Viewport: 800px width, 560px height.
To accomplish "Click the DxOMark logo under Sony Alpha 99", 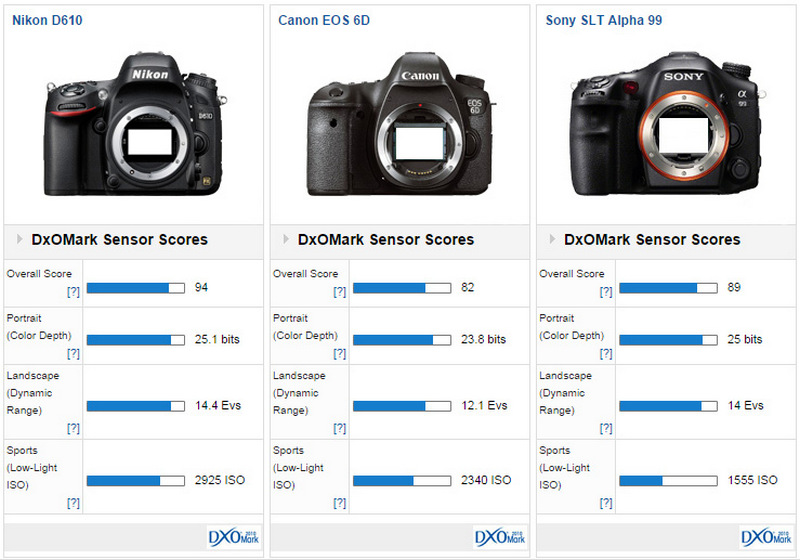I will click(x=766, y=537).
